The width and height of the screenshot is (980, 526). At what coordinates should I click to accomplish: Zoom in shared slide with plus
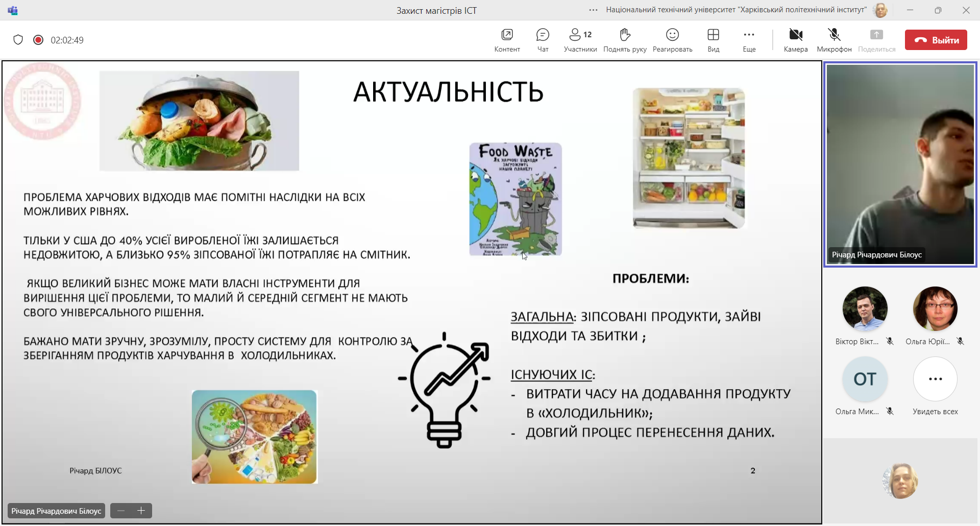141,511
